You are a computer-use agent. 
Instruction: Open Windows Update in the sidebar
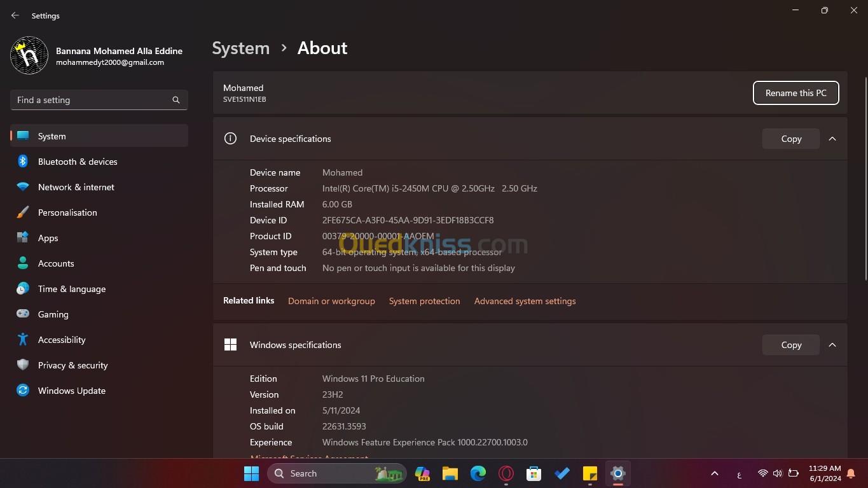point(99,391)
